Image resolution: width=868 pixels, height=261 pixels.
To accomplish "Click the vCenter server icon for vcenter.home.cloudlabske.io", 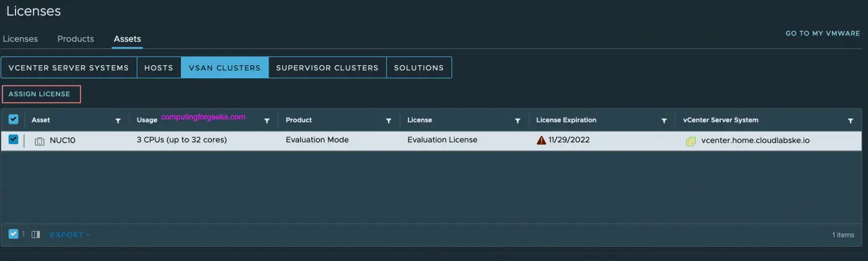I will point(691,141).
